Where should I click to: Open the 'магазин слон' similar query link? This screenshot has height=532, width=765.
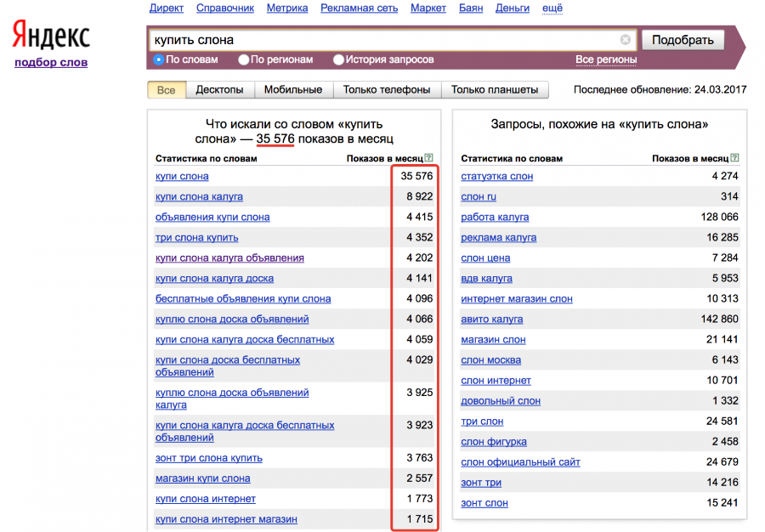click(x=493, y=341)
